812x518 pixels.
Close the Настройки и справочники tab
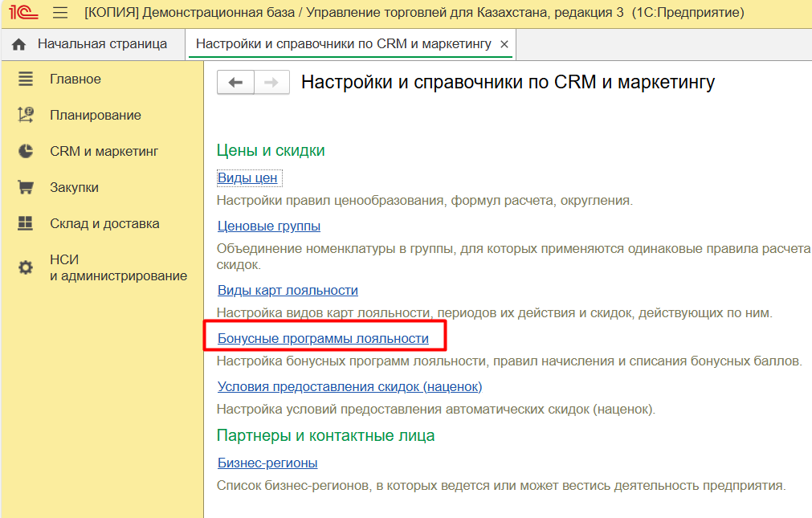(x=504, y=45)
